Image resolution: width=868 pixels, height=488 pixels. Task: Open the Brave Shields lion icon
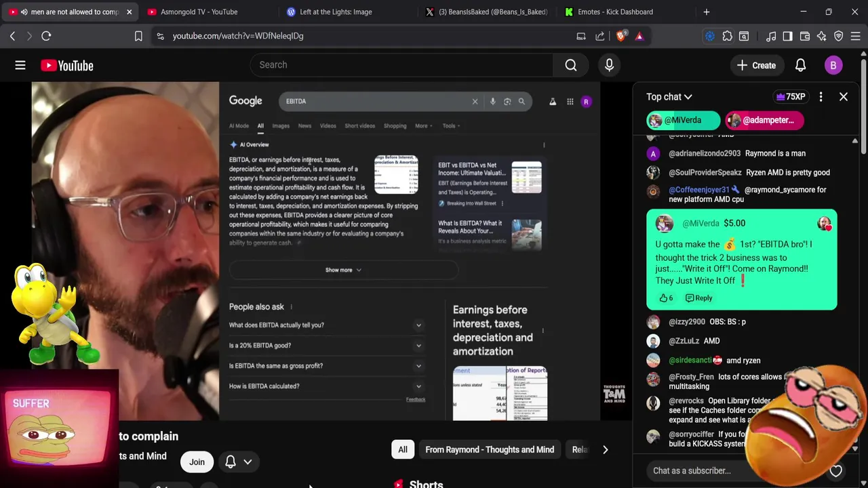pyautogui.click(x=621, y=36)
